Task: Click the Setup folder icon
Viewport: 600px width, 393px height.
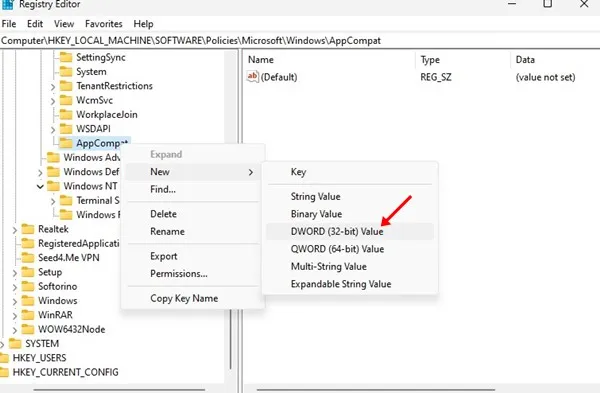Action: click(28, 272)
